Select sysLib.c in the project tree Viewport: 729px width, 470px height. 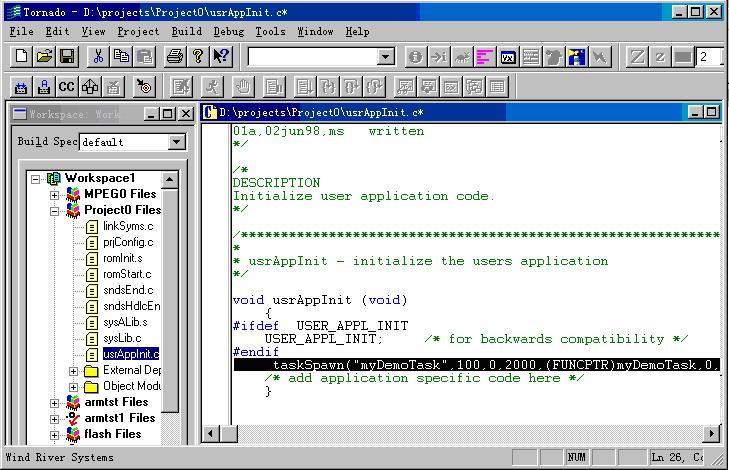click(122, 338)
